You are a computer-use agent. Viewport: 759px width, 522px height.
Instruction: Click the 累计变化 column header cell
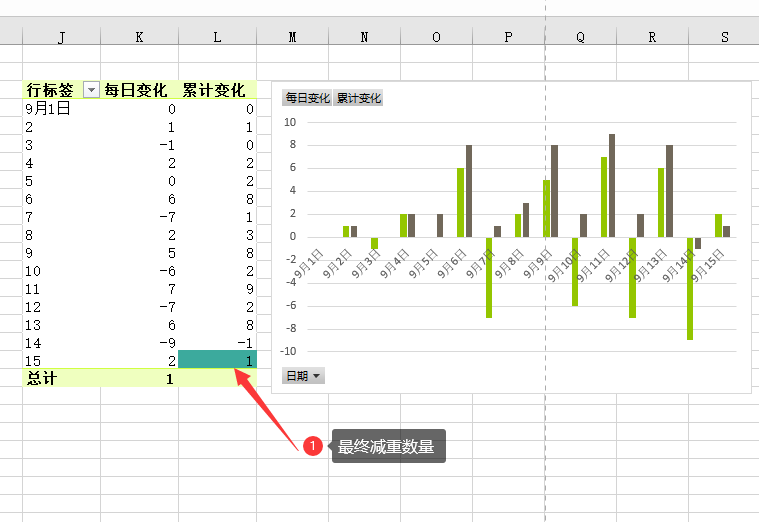(217, 90)
